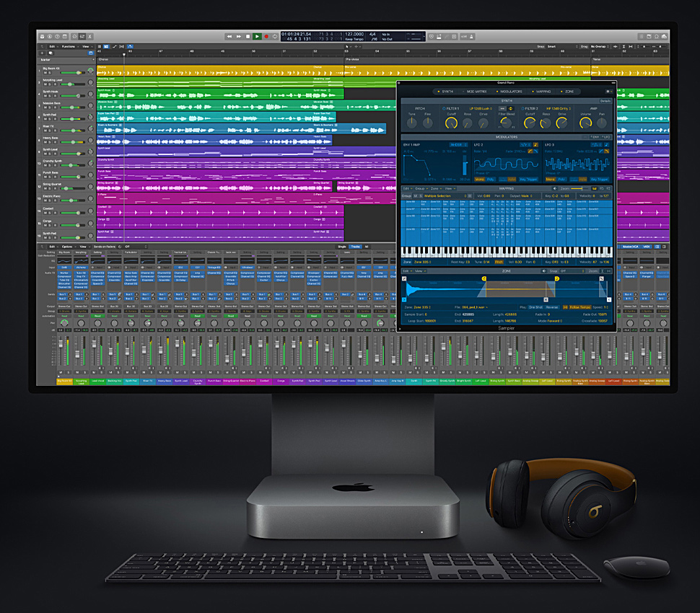Open the Filter 2 type dropdown HP 12dB Gritty

[x=559, y=108]
